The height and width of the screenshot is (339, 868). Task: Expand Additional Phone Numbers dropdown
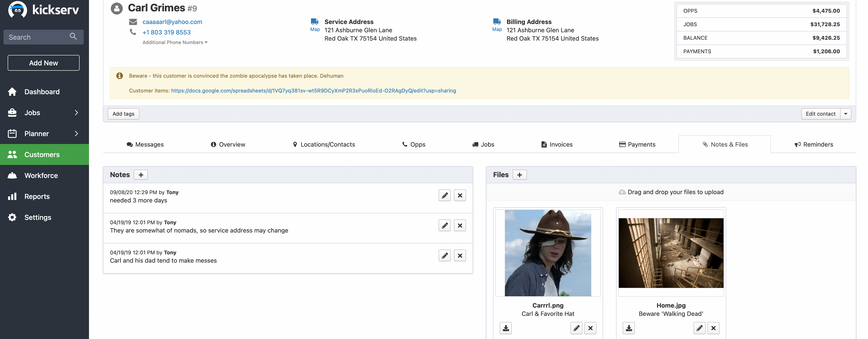click(x=175, y=43)
